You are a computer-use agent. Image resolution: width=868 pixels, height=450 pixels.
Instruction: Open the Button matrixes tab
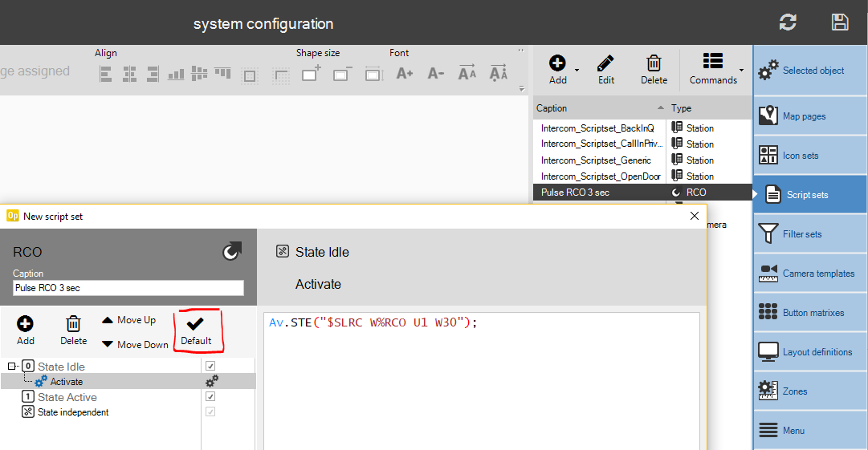pyautogui.click(x=810, y=312)
